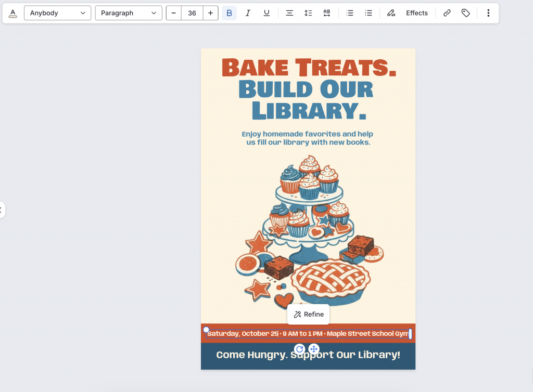Screen dimensions: 533x392
Task: Click the Refine button
Action: coord(308,315)
